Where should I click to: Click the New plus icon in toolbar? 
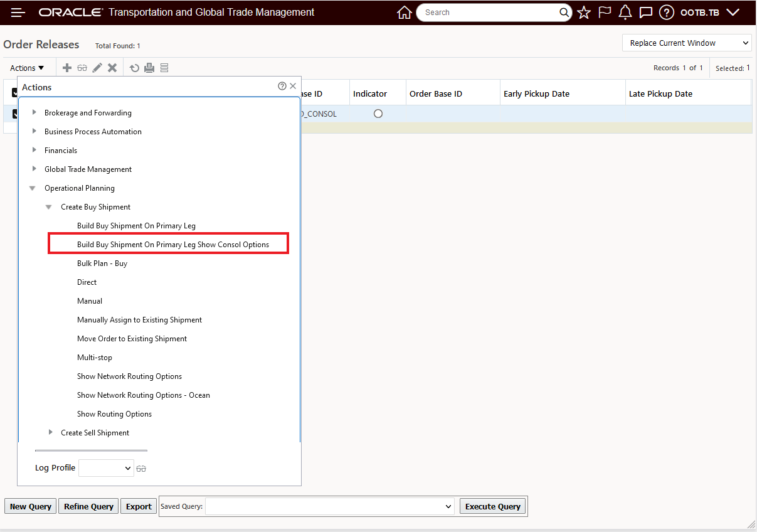[x=67, y=68]
